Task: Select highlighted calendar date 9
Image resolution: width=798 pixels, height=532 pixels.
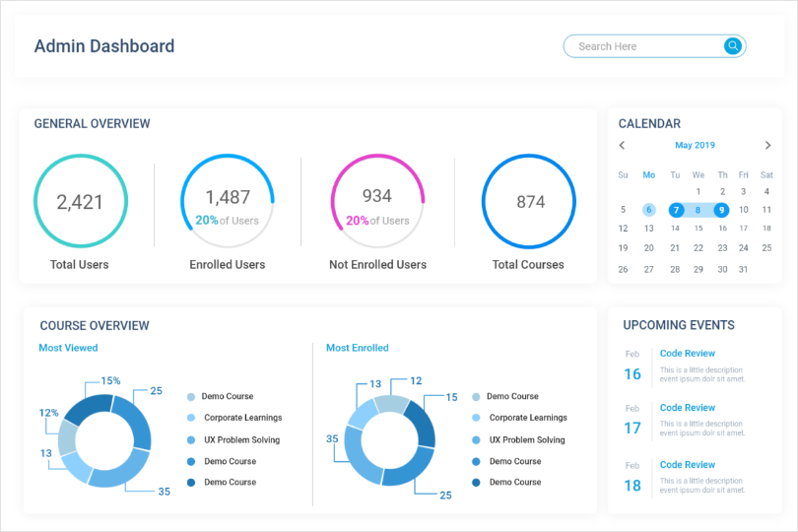Action: [721, 210]
